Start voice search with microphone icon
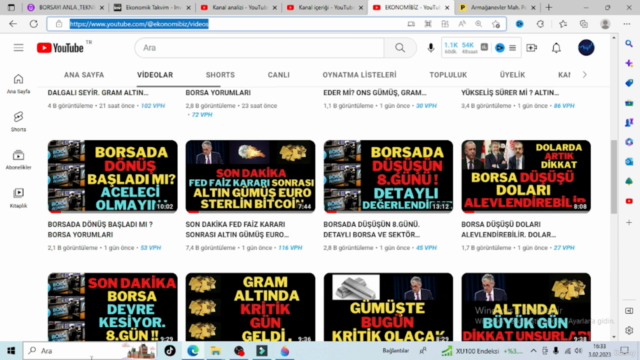This screenshot has height=360, width=640. point(431,48)
